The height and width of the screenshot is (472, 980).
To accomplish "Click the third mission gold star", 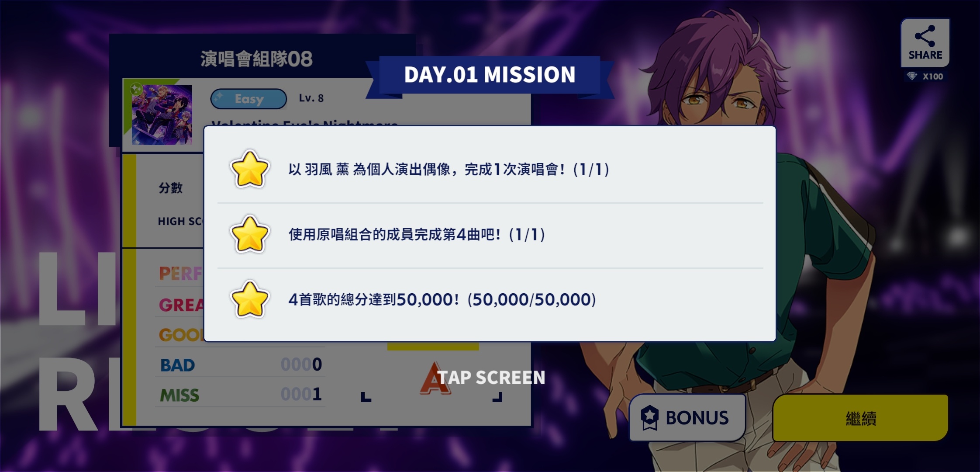I will (249, 300).
